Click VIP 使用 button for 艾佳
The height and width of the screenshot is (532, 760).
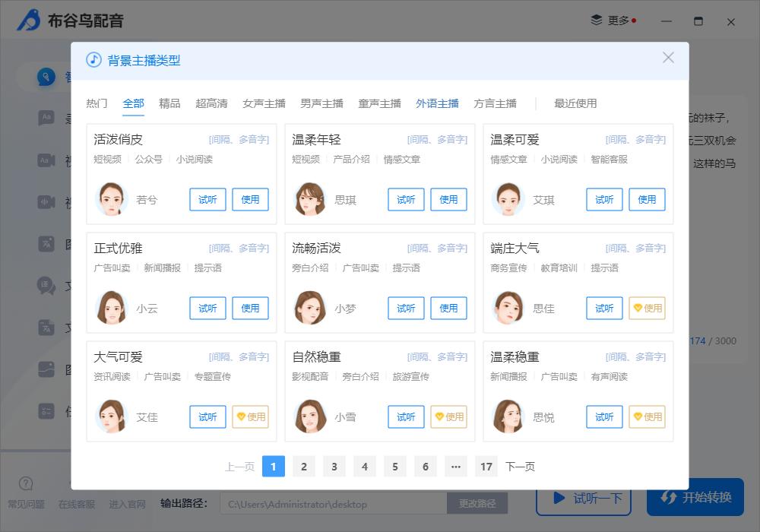click(250, 416)
